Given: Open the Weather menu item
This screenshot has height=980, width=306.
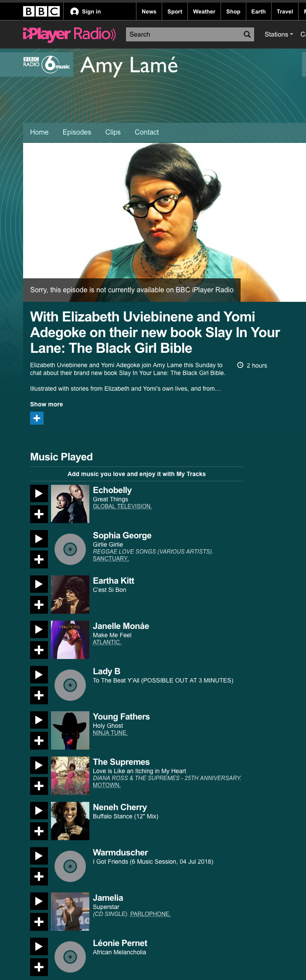Looking at the screenshot, I should (x=204, y=11).
